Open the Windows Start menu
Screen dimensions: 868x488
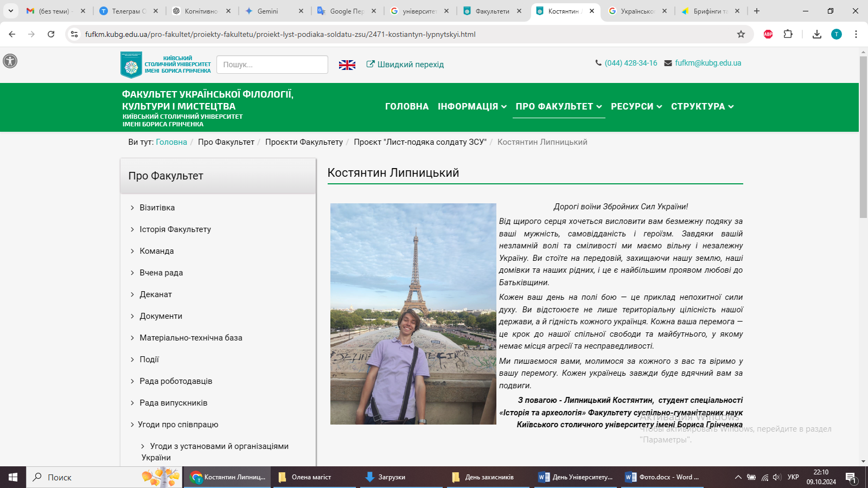pos(13,477)
